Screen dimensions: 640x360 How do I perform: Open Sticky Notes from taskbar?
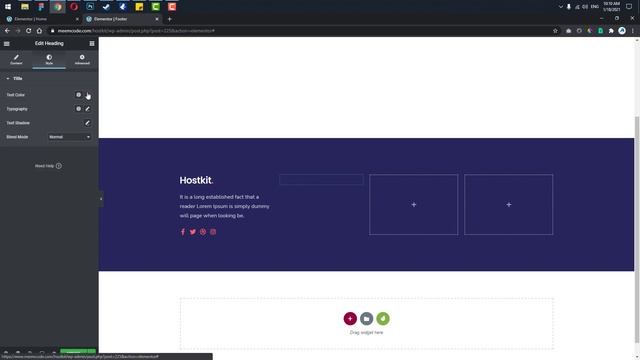coord(139,7)
